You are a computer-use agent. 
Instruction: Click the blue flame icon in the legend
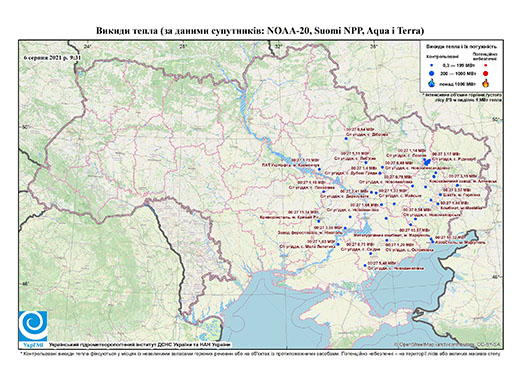[x=431, y=83]
